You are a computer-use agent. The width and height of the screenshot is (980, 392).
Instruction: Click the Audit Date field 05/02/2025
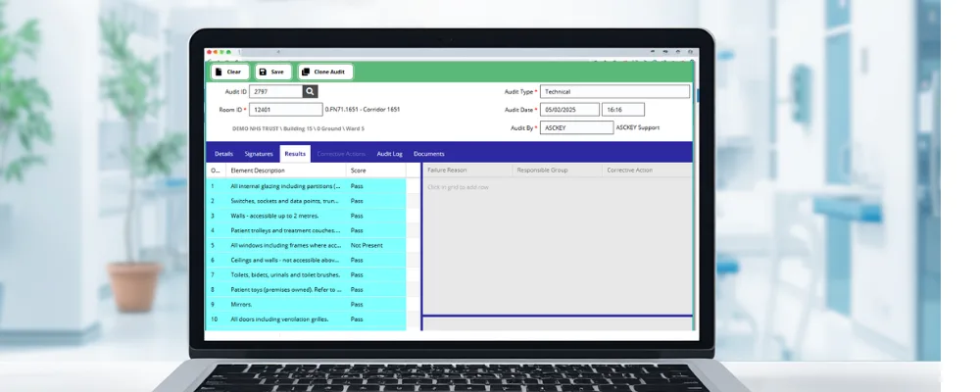click(569, 110)
